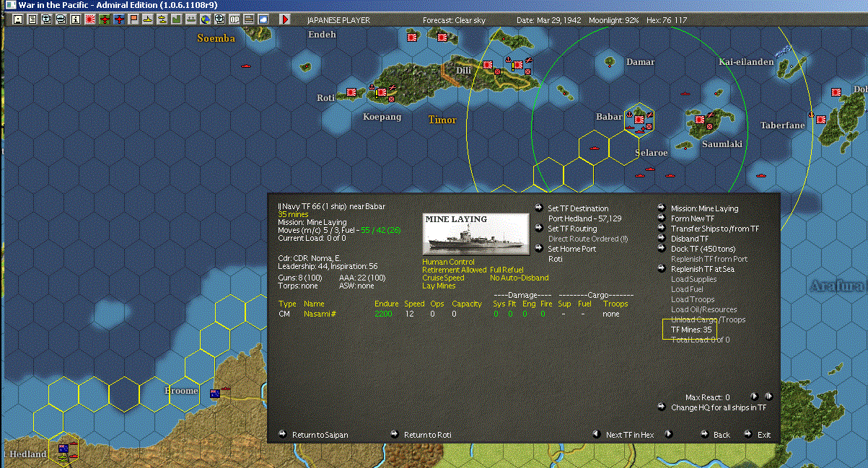Select the Japanese base icon at Dili

(x=488, y=65)
